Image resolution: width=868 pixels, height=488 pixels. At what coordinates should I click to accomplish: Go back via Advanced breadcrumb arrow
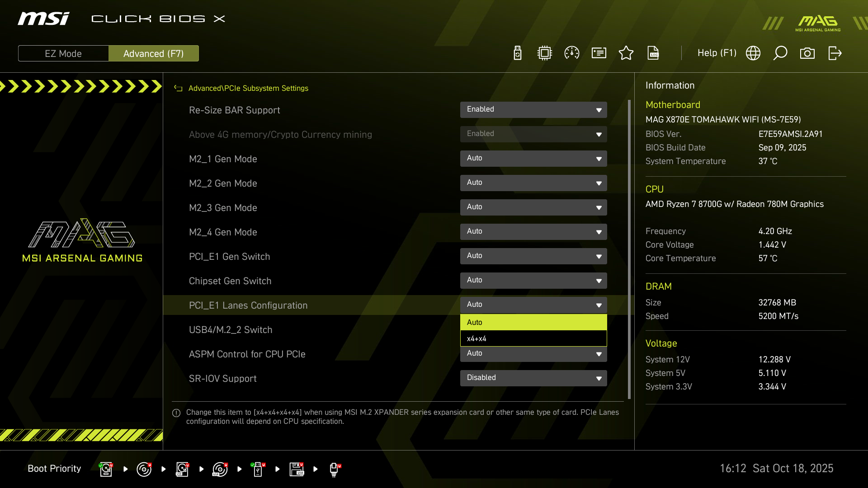pyautogui.click(x=178, y=89)
